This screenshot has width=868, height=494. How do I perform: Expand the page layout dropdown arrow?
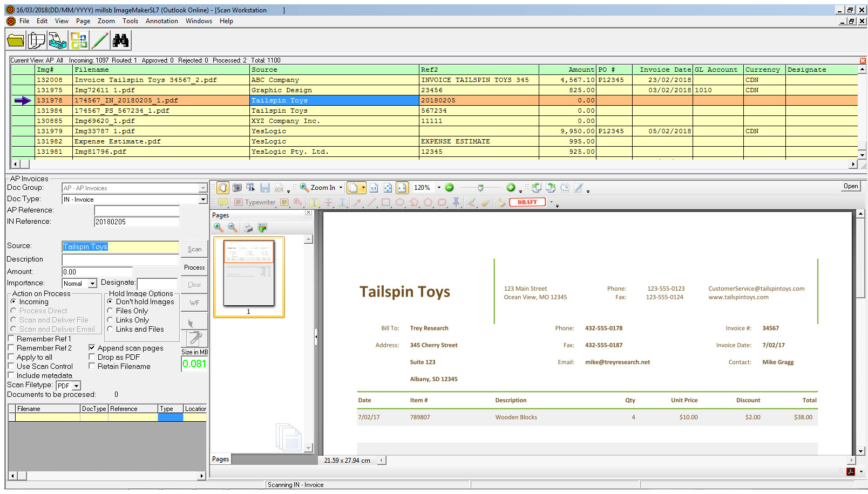pyautogui.click(x=363, y=188)
